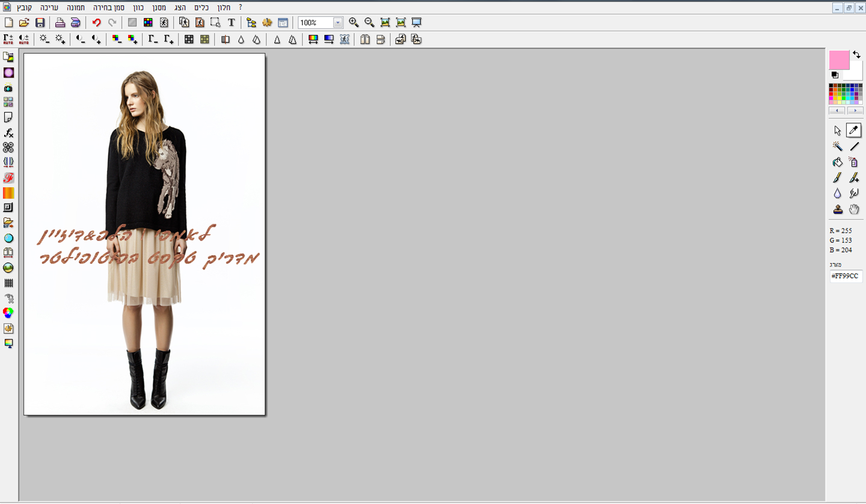866x504 pixels.
Task: Open the קובץ (File) menu
Action: (x=25, y=7)
